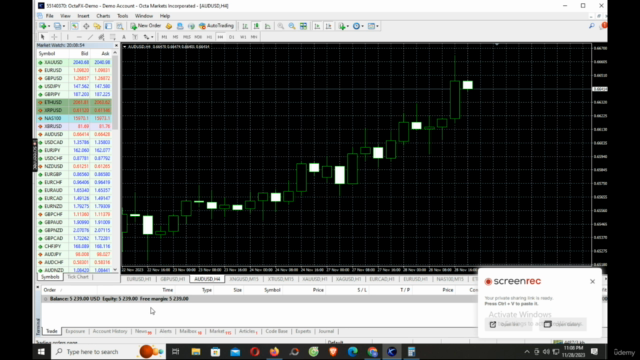Select the cursor arrow tool

pos(42,37)
